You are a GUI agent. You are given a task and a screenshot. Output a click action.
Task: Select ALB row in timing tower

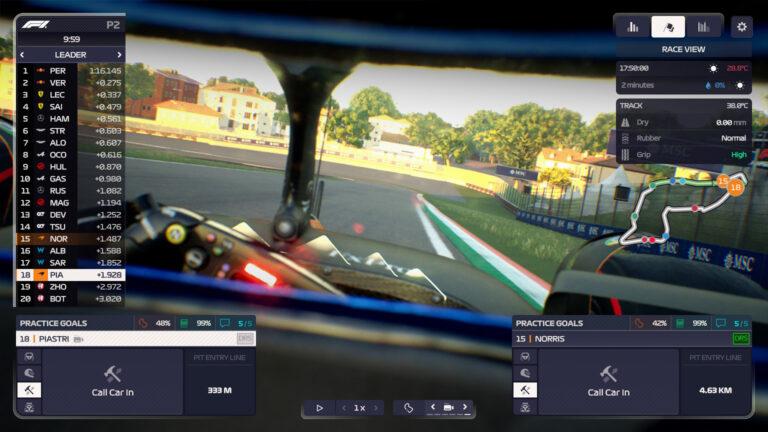(x=71, y=251)
